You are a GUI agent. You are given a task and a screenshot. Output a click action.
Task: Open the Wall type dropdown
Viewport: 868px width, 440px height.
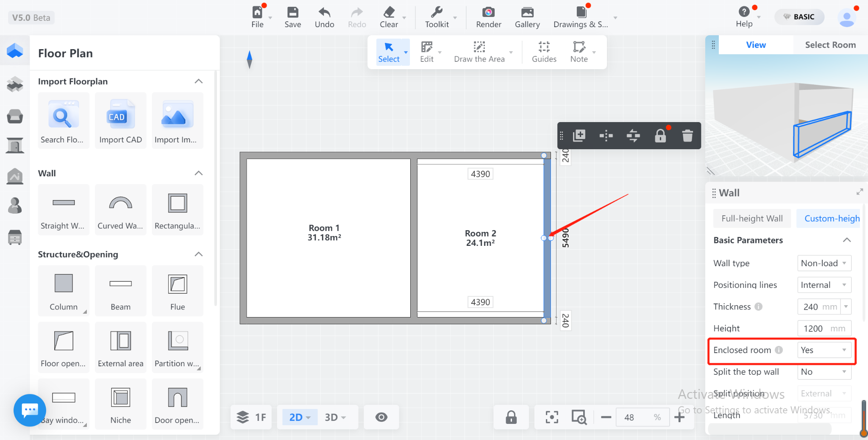pyautogui.click(x=823, y=263)
